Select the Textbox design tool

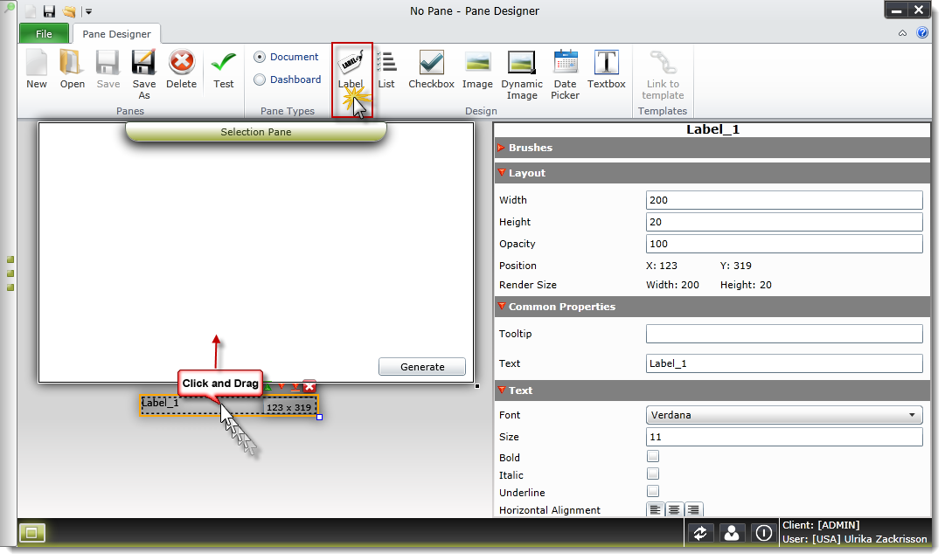click(x=606, y=70)
